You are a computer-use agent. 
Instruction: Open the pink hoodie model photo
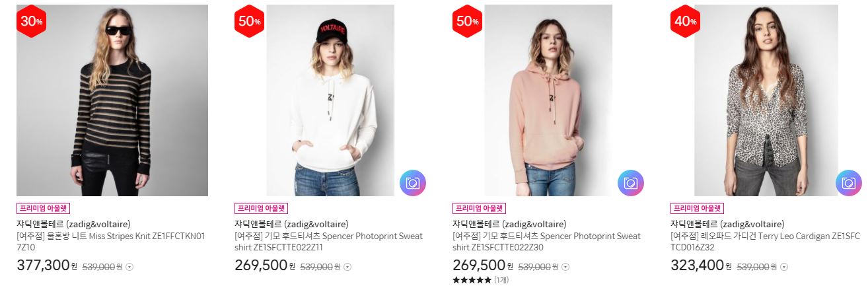[x=548, y=100]
